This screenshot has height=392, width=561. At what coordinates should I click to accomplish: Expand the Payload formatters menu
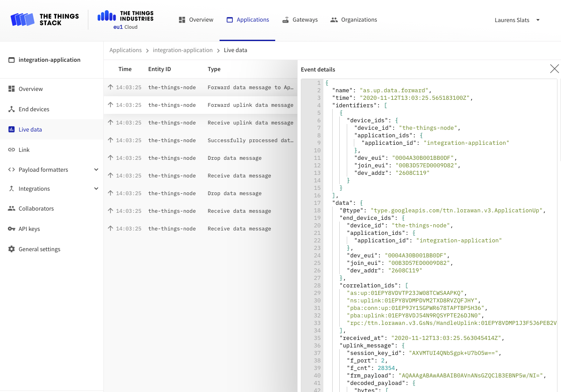click(96, 170)
